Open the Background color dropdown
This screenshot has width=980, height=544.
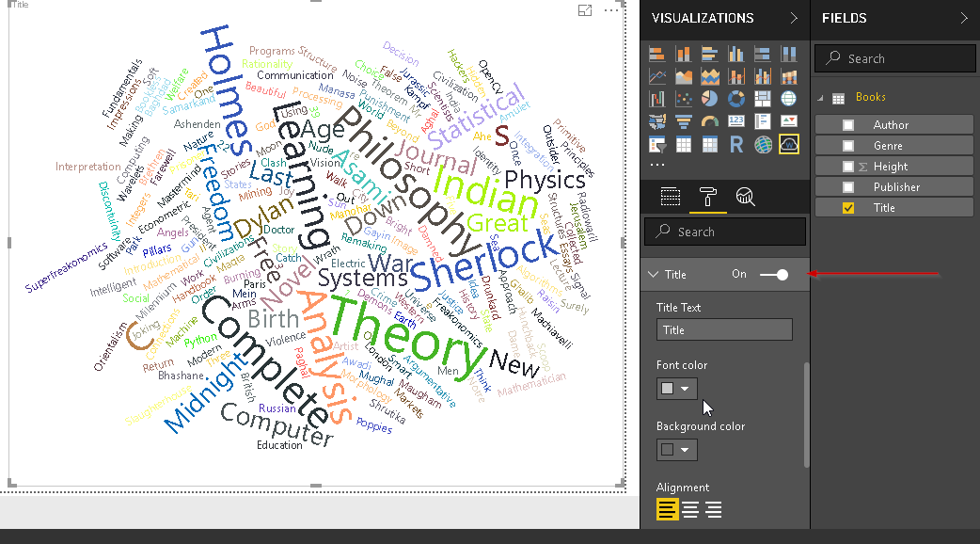(x=685, y=450)
